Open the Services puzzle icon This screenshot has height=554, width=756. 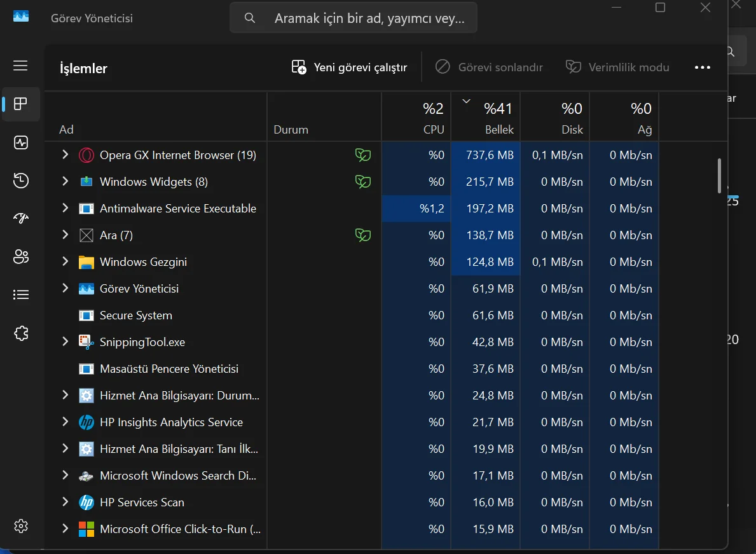pyautogui.click(x=21, y=333)
